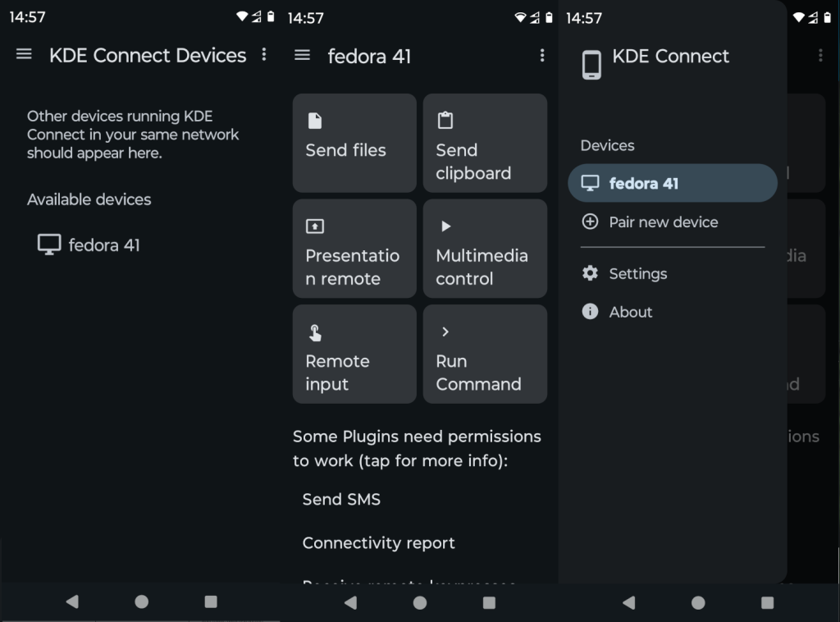Open overflow menu beside KDE Connect Devices title

coord(264,54)
